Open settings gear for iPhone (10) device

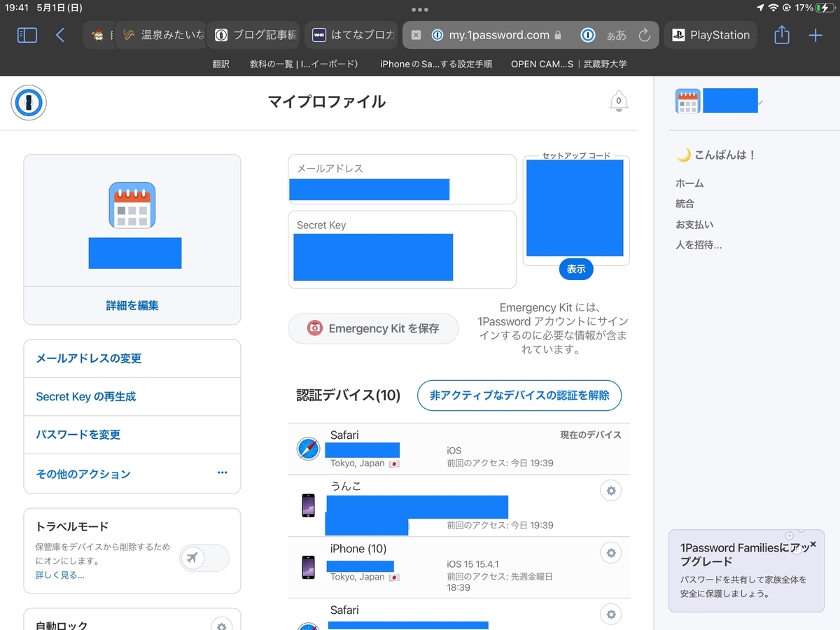tap(611, 553)
